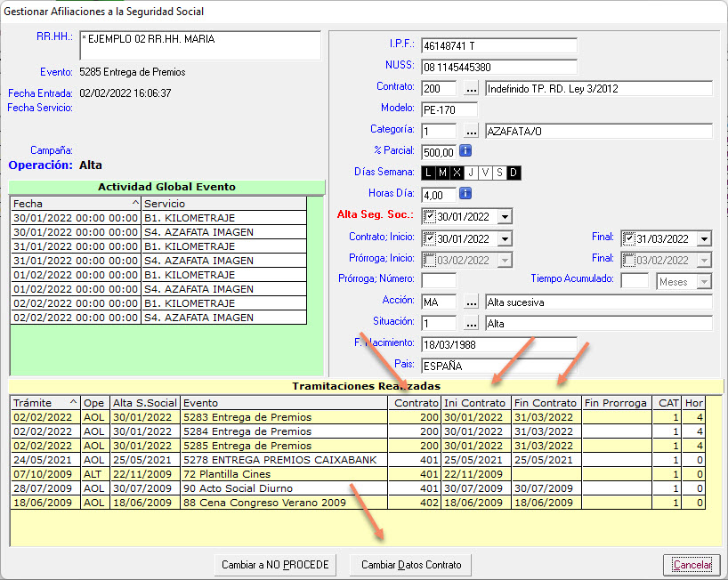This screenshot has height=580, width=728.
Task: Open the Prórroga; Inicio date dropdown
Action: [505, 260]
